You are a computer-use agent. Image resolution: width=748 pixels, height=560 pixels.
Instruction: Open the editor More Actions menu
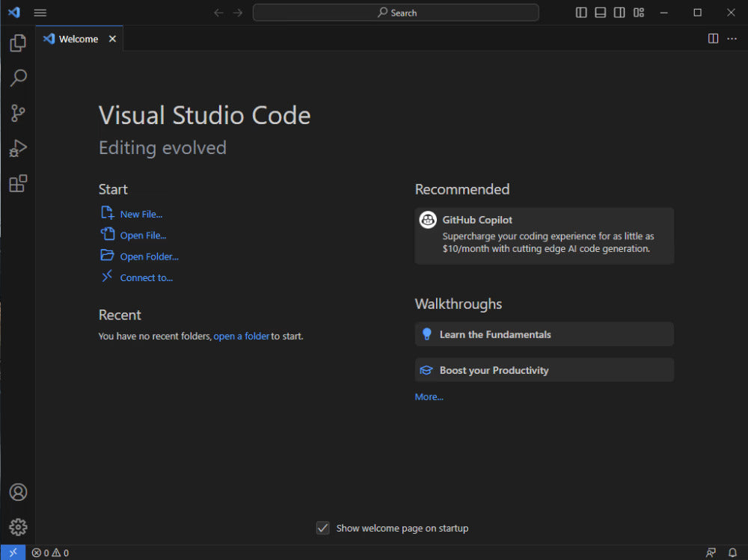(732, 38)
